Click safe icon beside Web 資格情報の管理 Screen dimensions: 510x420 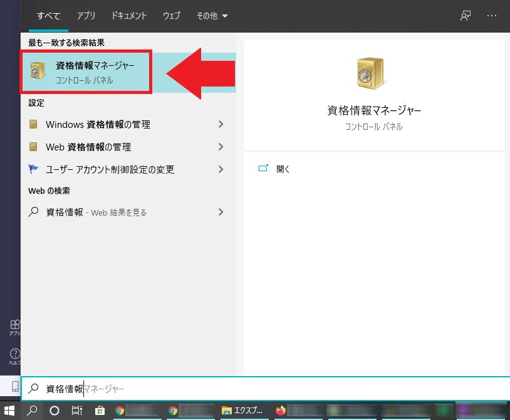pos(33,147)
